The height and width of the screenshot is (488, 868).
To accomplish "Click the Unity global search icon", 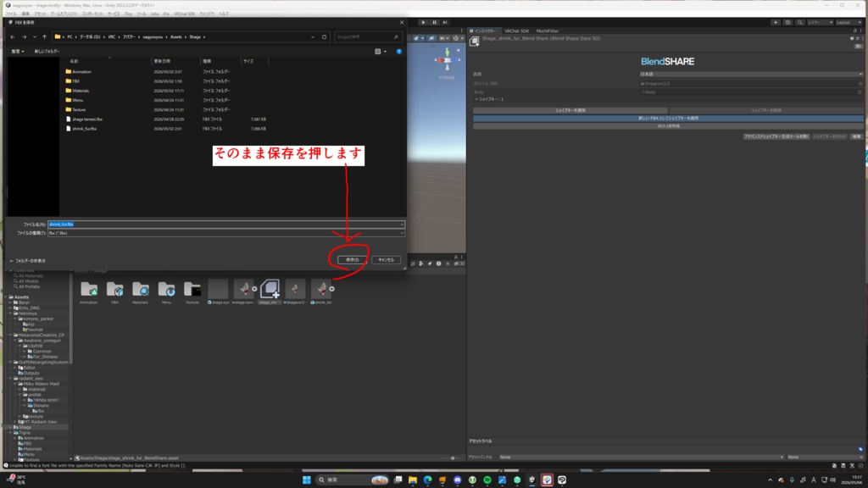I will (x=800, y=22).
